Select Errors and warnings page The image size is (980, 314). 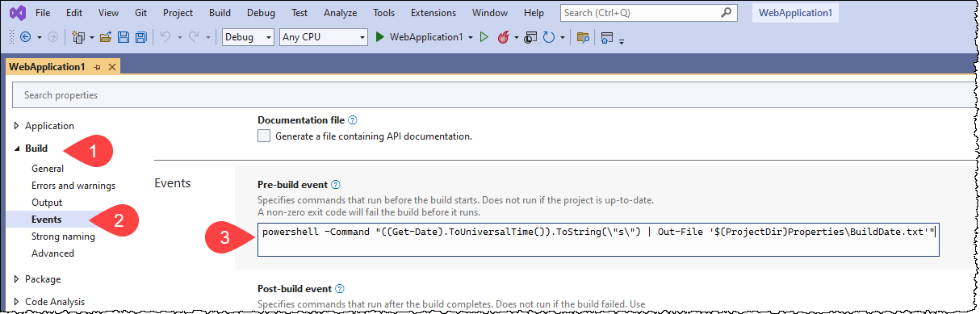[x=73, y=186]
